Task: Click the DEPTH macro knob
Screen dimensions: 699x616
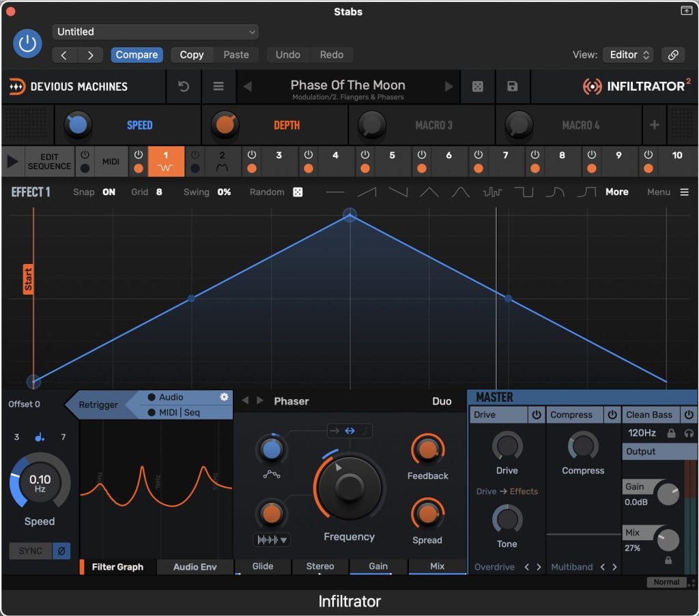Action: (225, 125)
